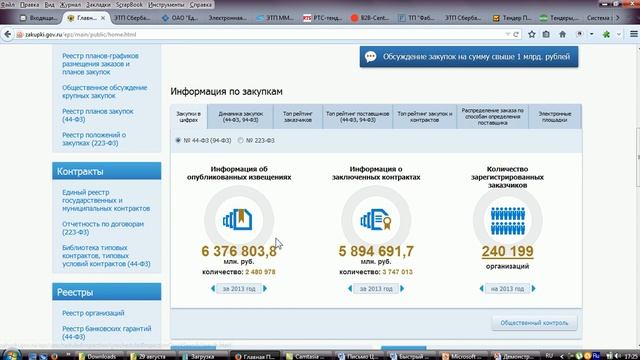Click the volume icon in system tray
This screenshot has width=640, height=360.
pos(617,356)
